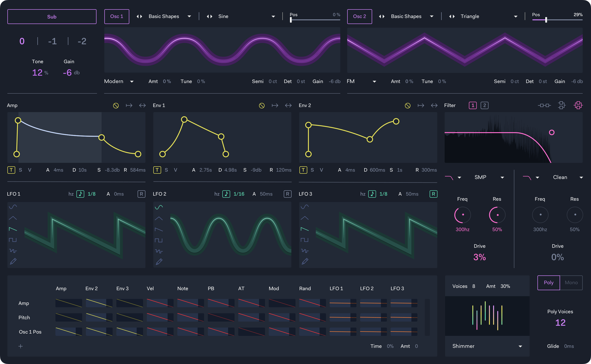This screenshot has width=591, height=364.
Task: Click the Amp envelope bypass circle icon
Action: (116, 105)
